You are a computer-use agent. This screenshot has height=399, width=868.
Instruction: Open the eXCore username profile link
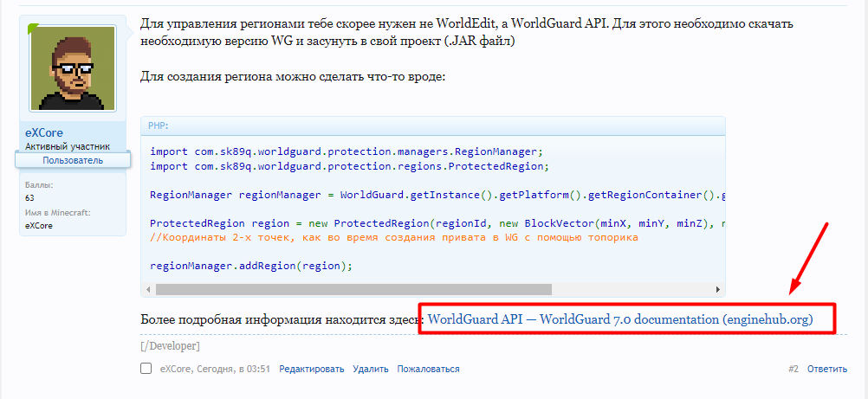(x=43, y=132)
